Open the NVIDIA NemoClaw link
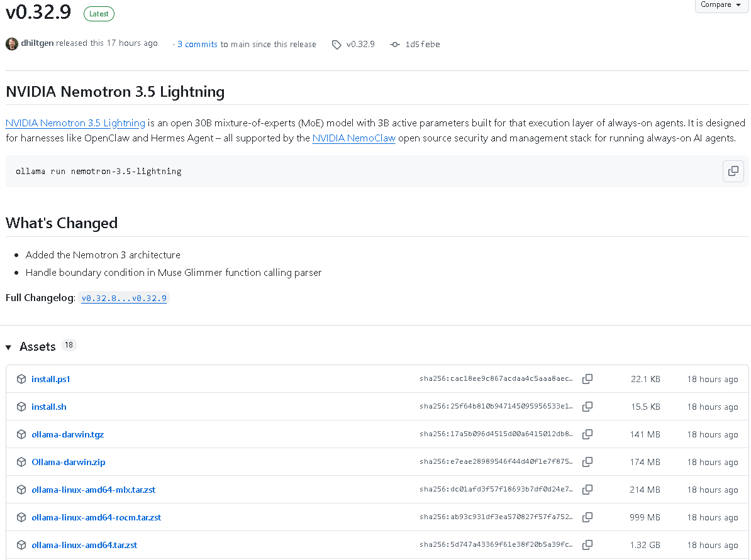The width and height of the screenshot is (751, 560). 354,138
